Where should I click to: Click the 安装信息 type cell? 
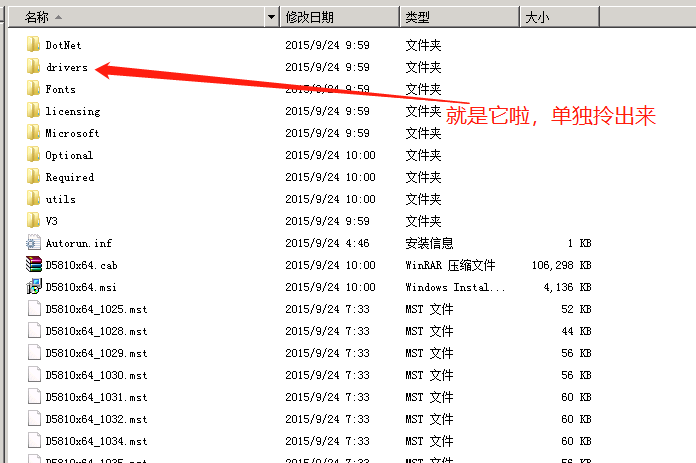(x=429, y=243)
